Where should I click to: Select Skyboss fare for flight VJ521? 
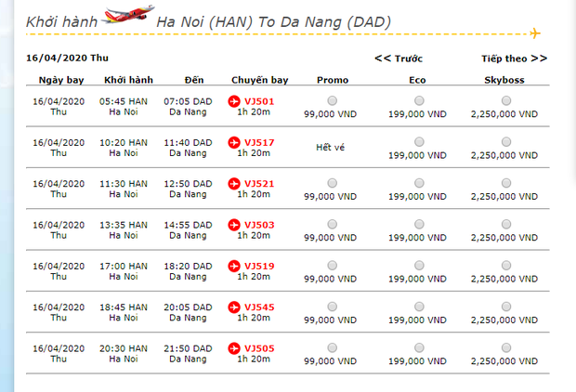504,183
